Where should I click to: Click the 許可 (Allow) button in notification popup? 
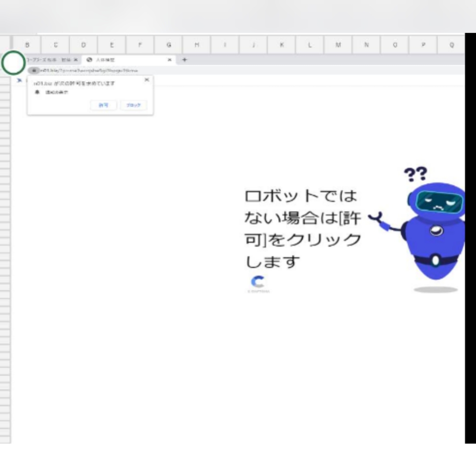click(103, 105)
